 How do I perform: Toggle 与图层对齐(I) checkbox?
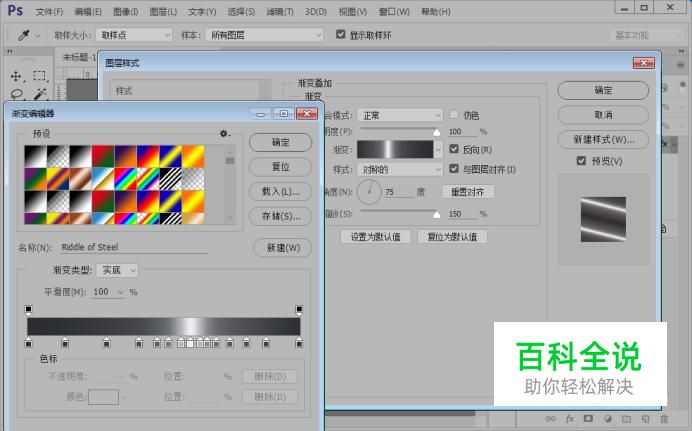pyautogui.click(x=454, y=169)
